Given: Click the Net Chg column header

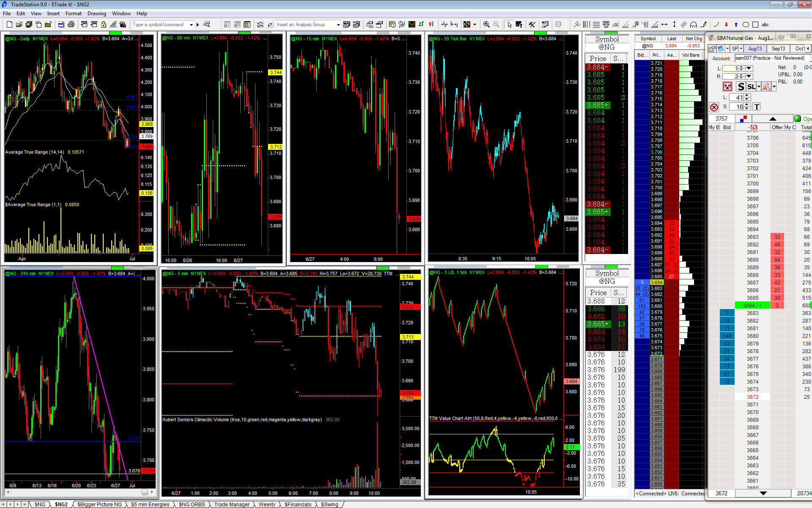Looking at the screenshot, I should click(x=694, y=39).
